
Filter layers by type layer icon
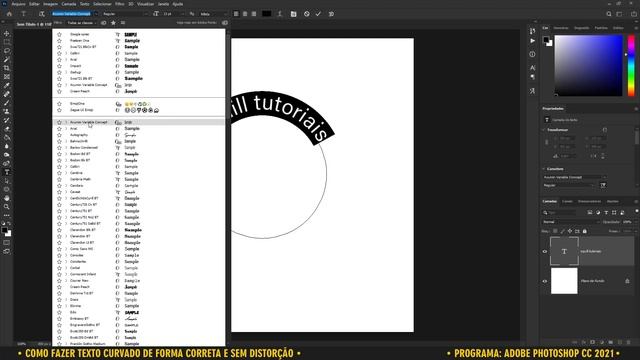[x=606, y=213]
